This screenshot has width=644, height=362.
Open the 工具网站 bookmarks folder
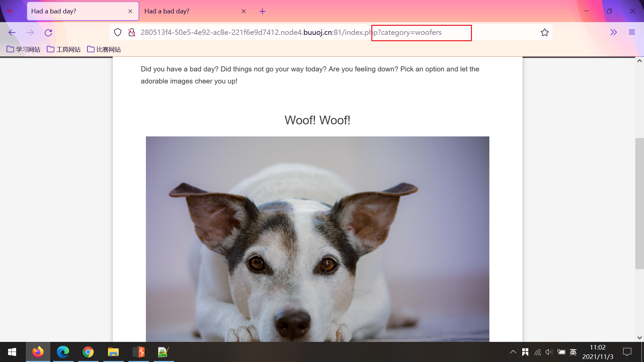click(x=64, y=50)
